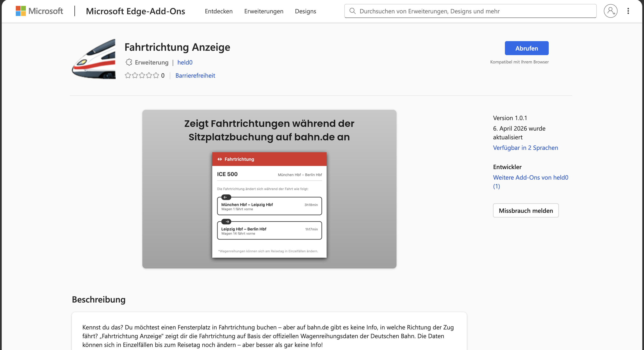This screenshot has height=350, width=644.
Task: Click the extension preview screenshot
Action: tap(269, 189)
